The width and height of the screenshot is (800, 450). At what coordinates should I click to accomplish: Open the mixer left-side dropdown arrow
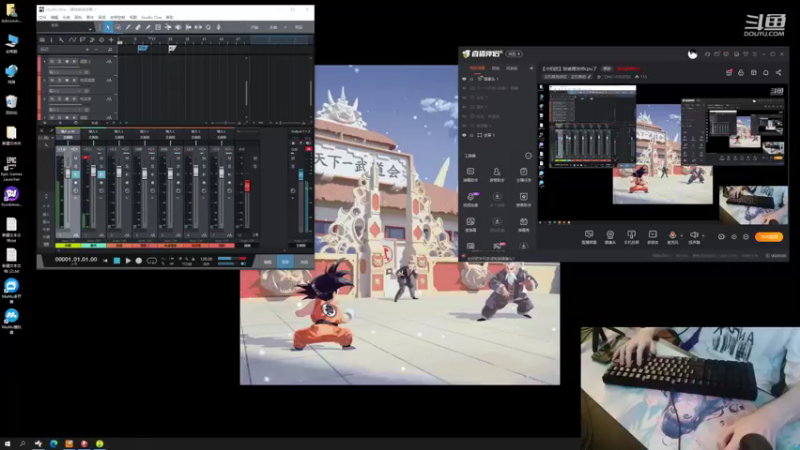point(53,138)
